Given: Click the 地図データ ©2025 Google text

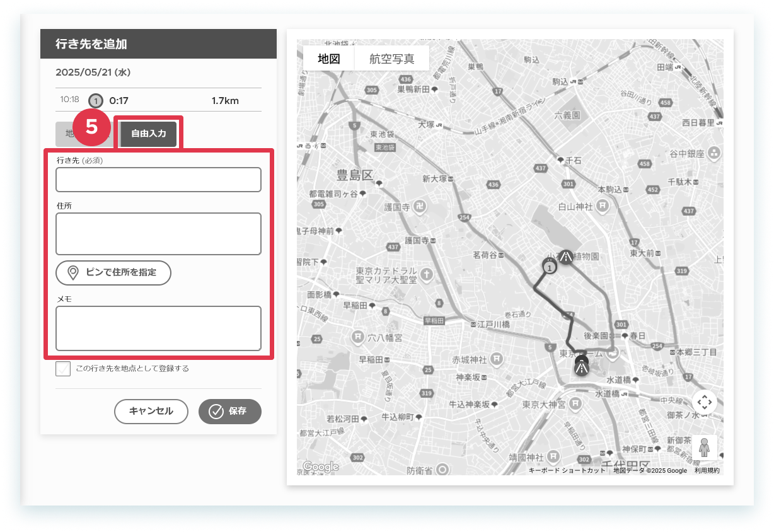Looking at the screenshot, I should coord(650,471).
